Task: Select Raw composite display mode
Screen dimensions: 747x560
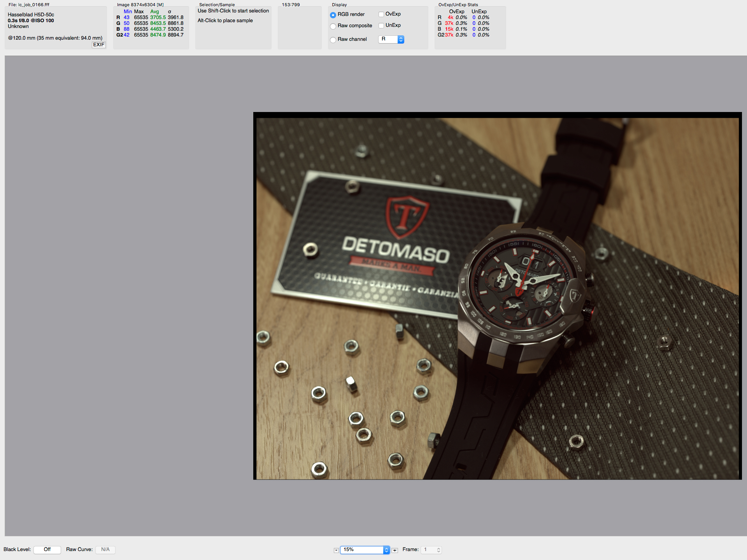Action: [x=333, y=26]
